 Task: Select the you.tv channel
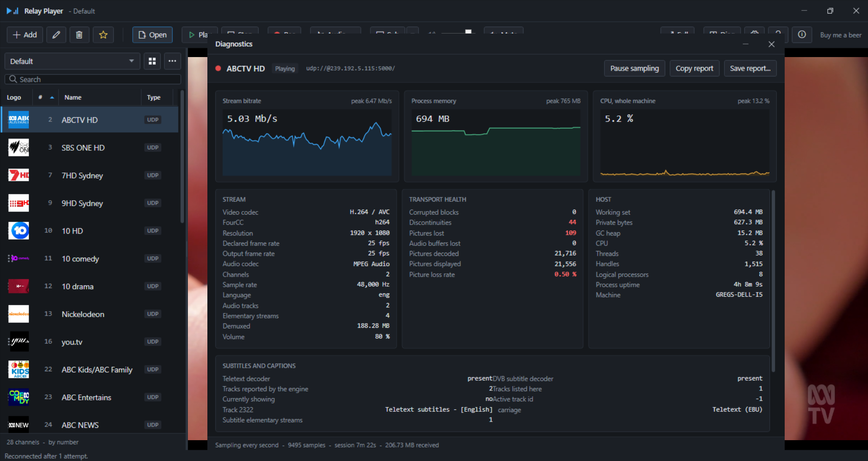click(90, 341)
